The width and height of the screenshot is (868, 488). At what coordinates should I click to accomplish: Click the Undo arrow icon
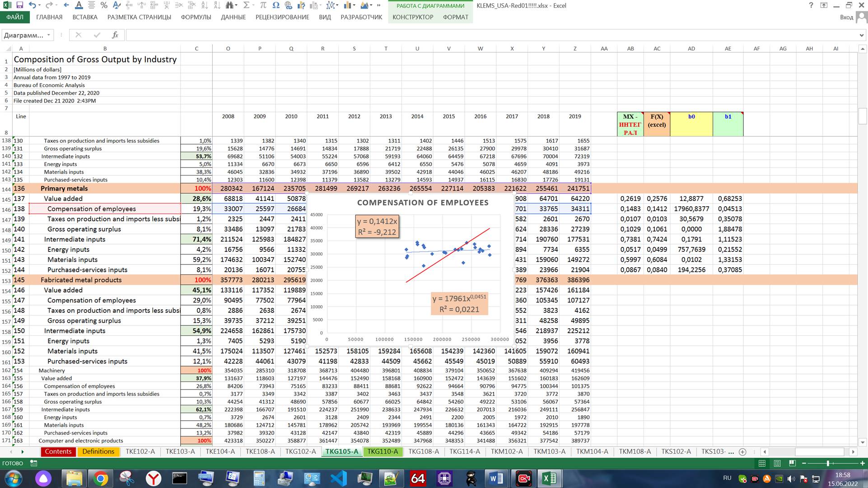(32, 5)
